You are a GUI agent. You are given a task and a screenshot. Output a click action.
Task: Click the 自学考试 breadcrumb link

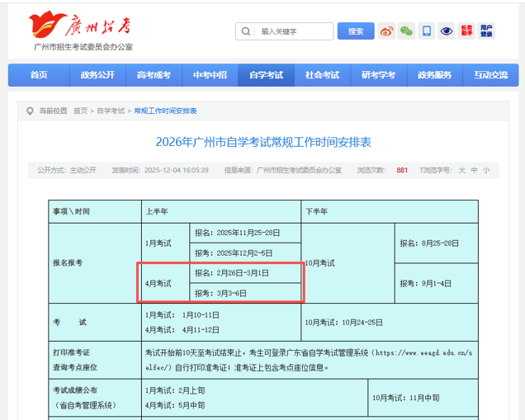click(111, 111)
